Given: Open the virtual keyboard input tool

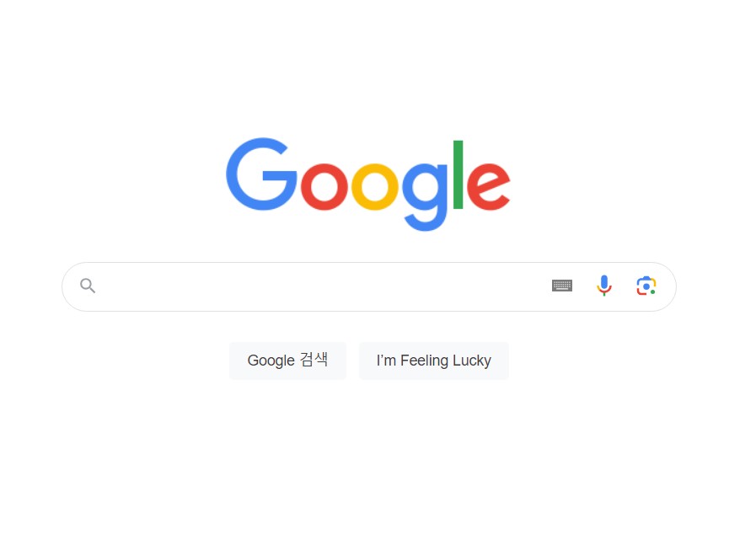Looking at the screenshot, I should point(561,286).
